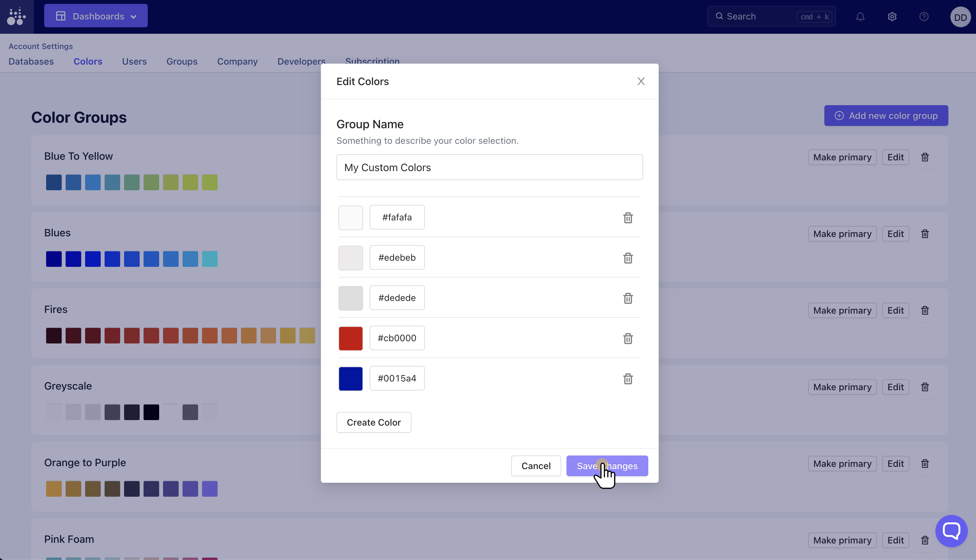Viewport: 976px width, 560px height.
Task: Delete the #dedede color row
Action: click(628, 298)
